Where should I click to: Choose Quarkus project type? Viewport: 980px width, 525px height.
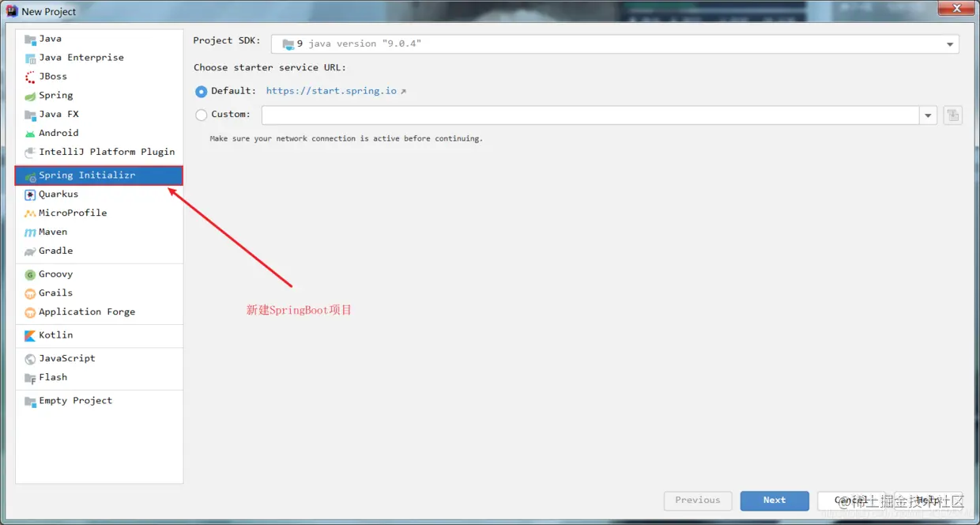pos(99,195)
